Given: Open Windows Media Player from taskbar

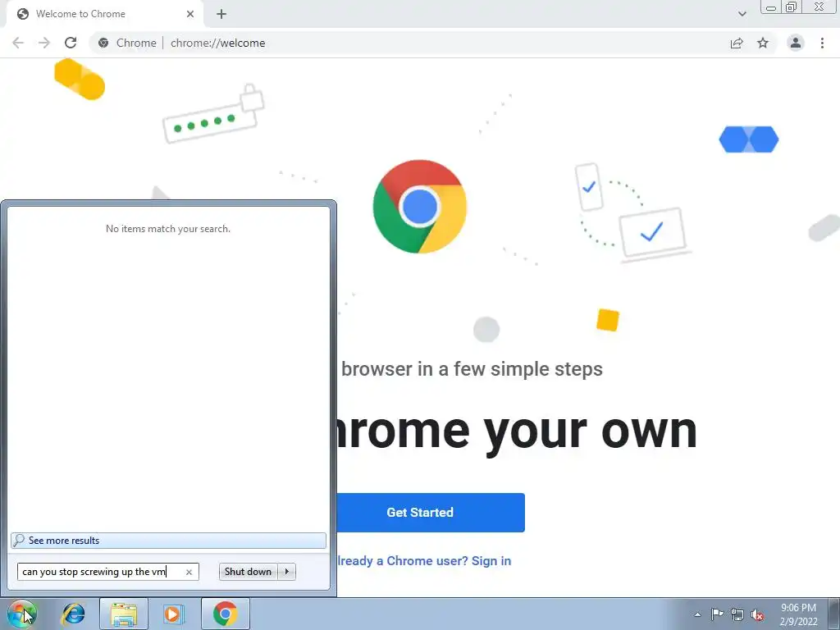Looking at the screenshot, I should pyautogui.click(x=173, y=614).
